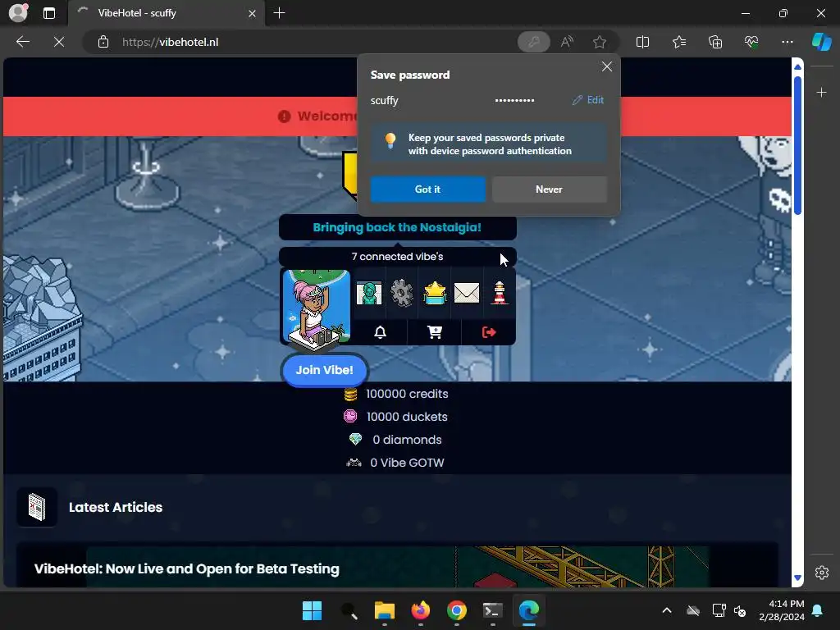Open Google Chrome from taskbar
The image size is (840, 630).
[456, 610]
